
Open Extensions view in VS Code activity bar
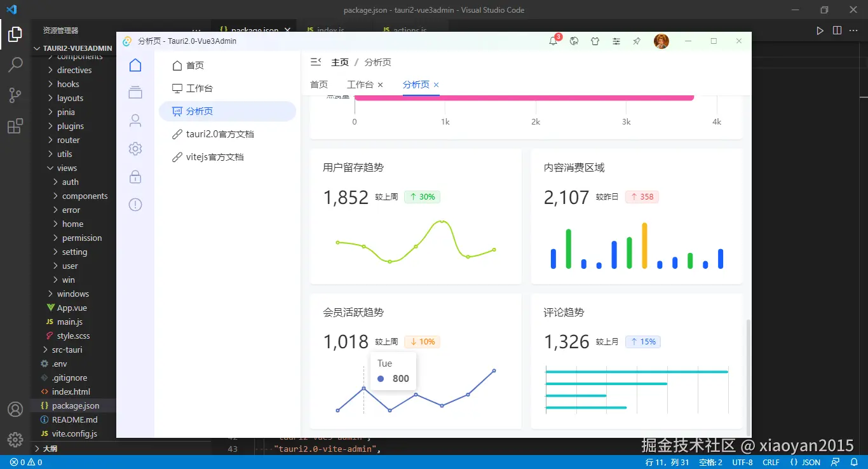(x=14, y=126)
